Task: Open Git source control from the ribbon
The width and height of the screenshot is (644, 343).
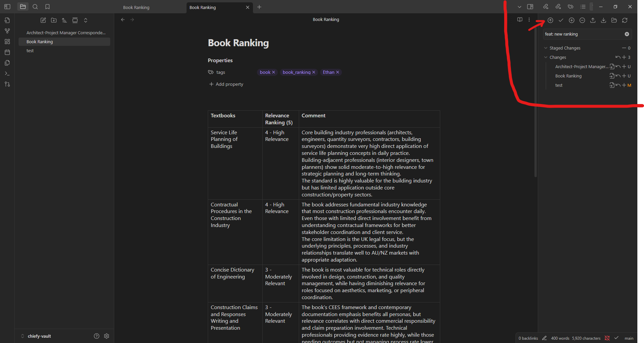Action: pos(7,84)
